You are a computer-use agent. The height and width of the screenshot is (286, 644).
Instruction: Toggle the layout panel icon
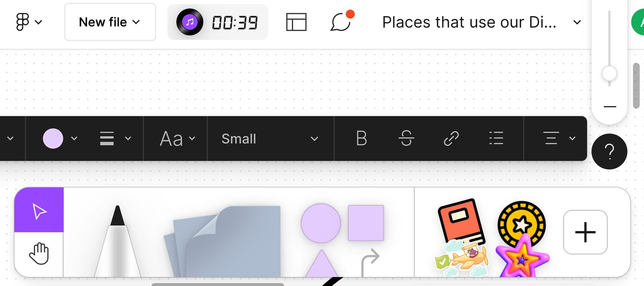[296, 22]
